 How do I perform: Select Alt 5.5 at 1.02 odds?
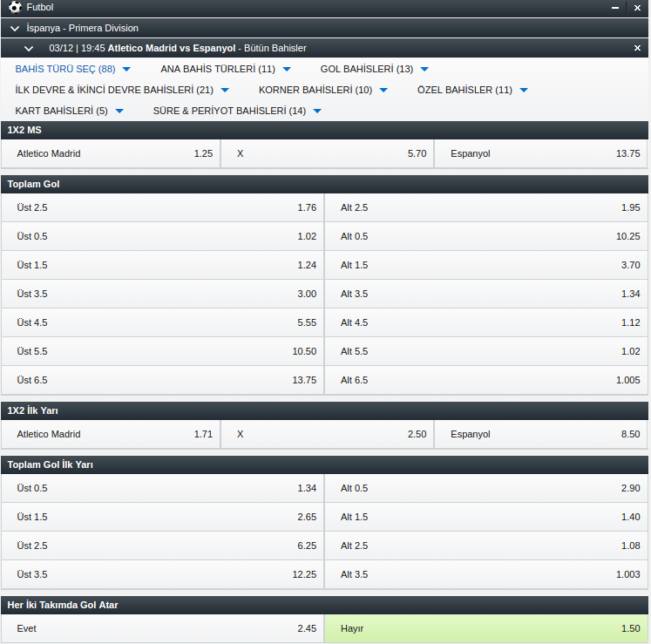[485, 351]
